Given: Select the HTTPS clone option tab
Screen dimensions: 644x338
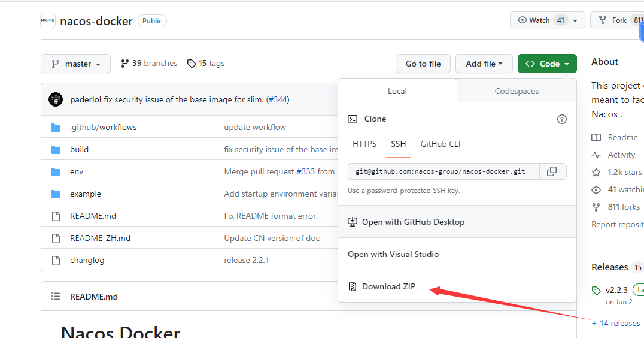Looking at the screenshot, I should click(364, 144).
